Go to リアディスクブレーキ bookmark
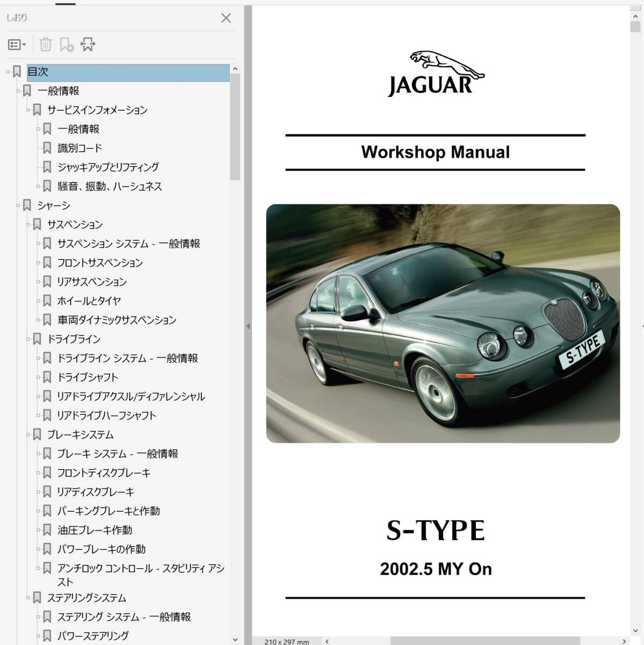The height and width of the screenshot is (645, 644). pos(96,492)
